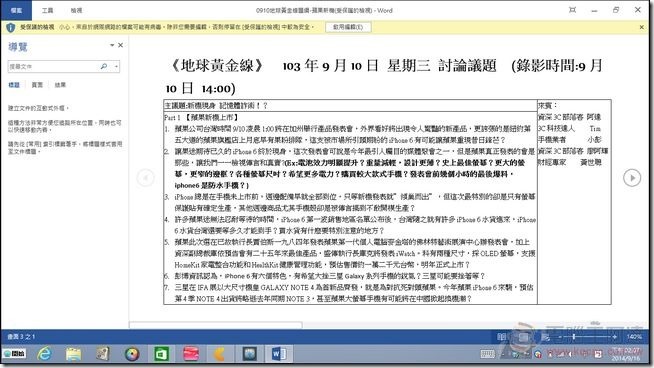Expand the search options dropdown arrow

[x=116, y=66]
